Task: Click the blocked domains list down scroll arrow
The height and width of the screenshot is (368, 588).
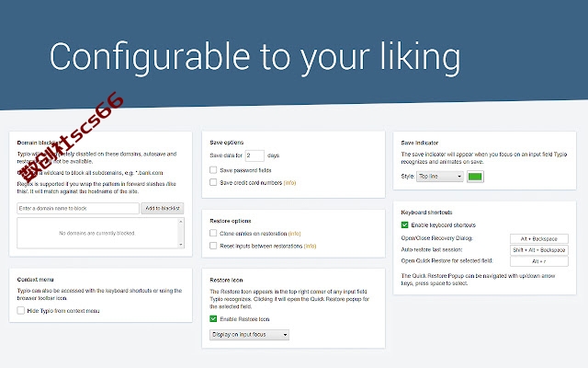Action: click(x=181, y=245)
